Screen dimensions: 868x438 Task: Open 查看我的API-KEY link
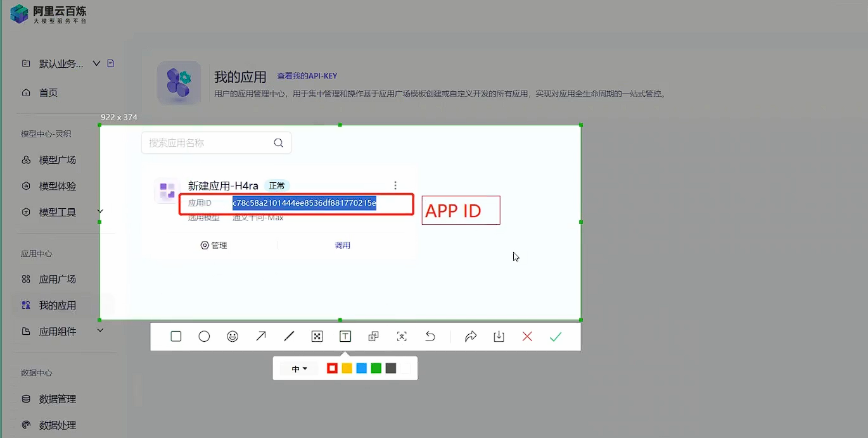[x=307, y=76]
